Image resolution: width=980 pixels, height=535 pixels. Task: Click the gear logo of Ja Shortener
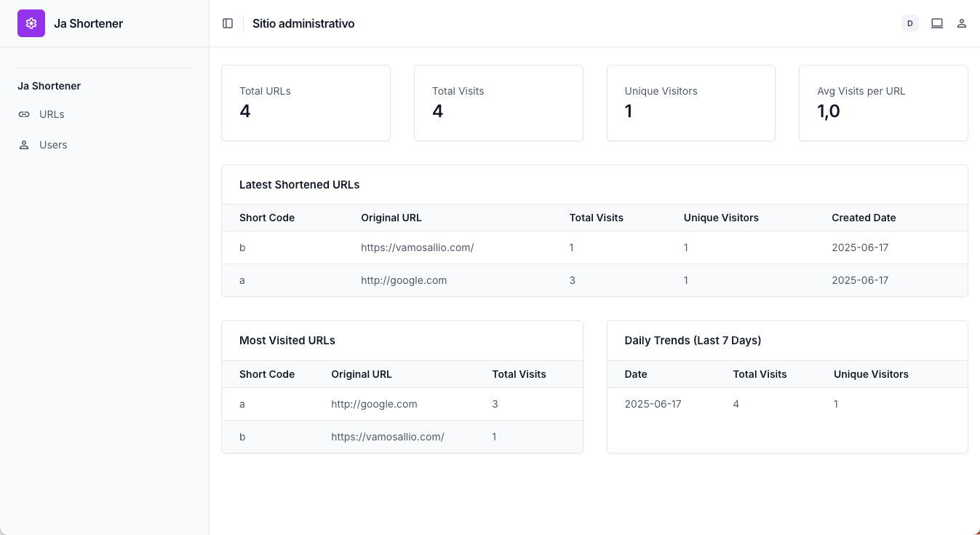[x=31, y=23]
